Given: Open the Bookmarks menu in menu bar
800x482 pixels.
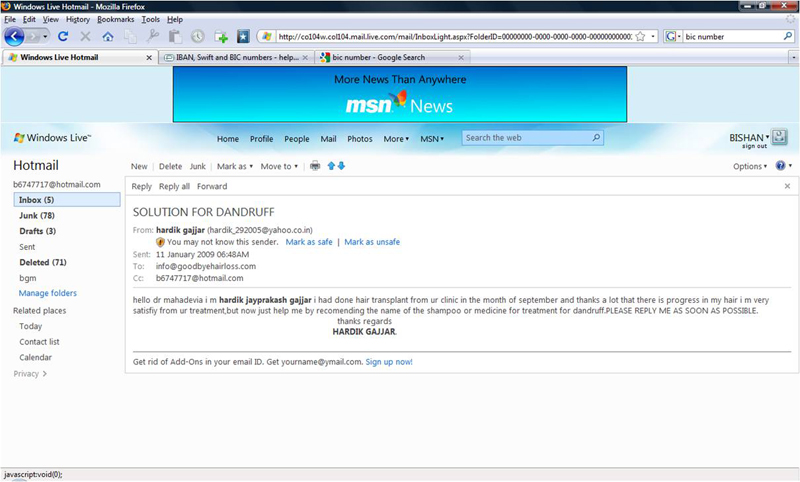Looking at the screenshot, I should pyautogui.click(x=115, y=19).
